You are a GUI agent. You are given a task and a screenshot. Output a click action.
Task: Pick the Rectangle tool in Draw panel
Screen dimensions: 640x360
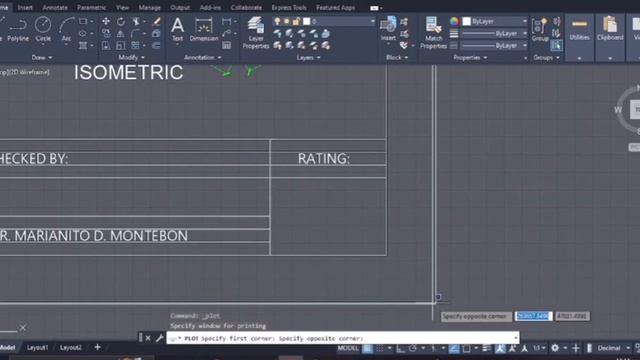[x=83, y=21]
